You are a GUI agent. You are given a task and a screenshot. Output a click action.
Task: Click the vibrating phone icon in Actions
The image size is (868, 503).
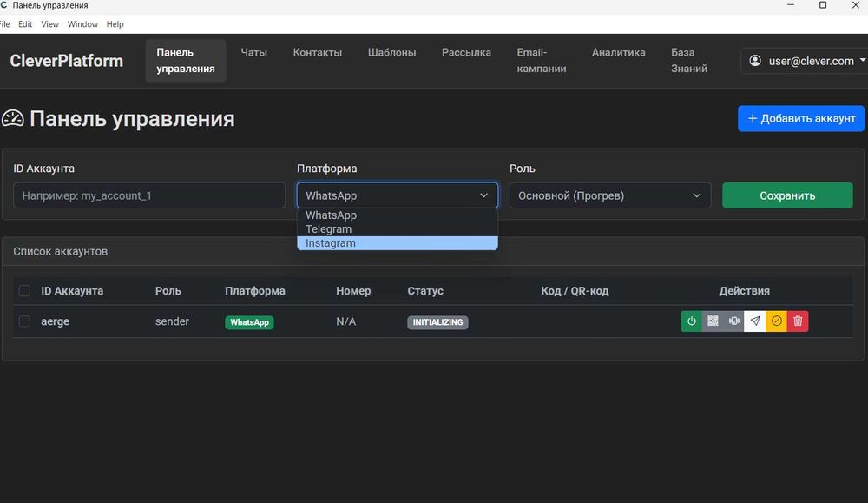[x=734, y=321]
